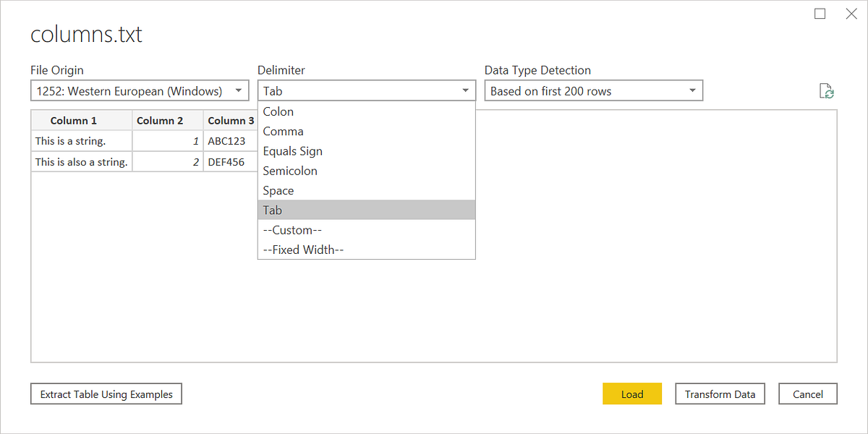The image size is (868, 434).
Task: Click the row reading This is also a string.
Action: pyautogui.click(x=81, y=161)
